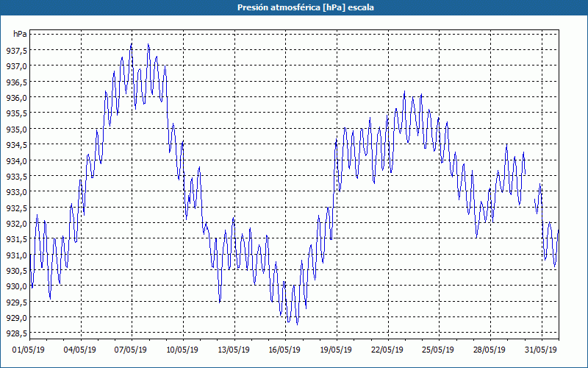Click the 31/05/19 date label
Screen dimensions: 588x368
coord(541,350)
